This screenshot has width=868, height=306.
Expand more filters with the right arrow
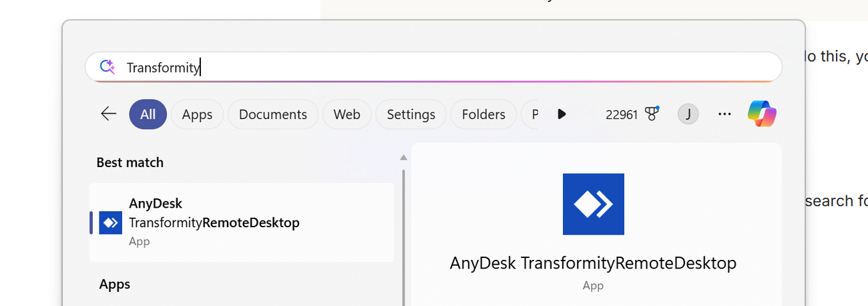click(x=562, y=114)
